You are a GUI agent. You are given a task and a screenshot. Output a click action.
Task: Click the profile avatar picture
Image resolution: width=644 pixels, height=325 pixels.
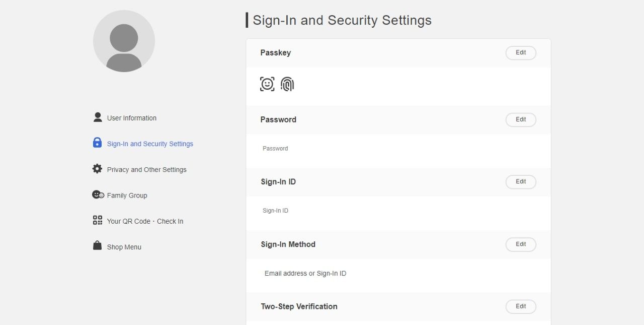(124, 41)
